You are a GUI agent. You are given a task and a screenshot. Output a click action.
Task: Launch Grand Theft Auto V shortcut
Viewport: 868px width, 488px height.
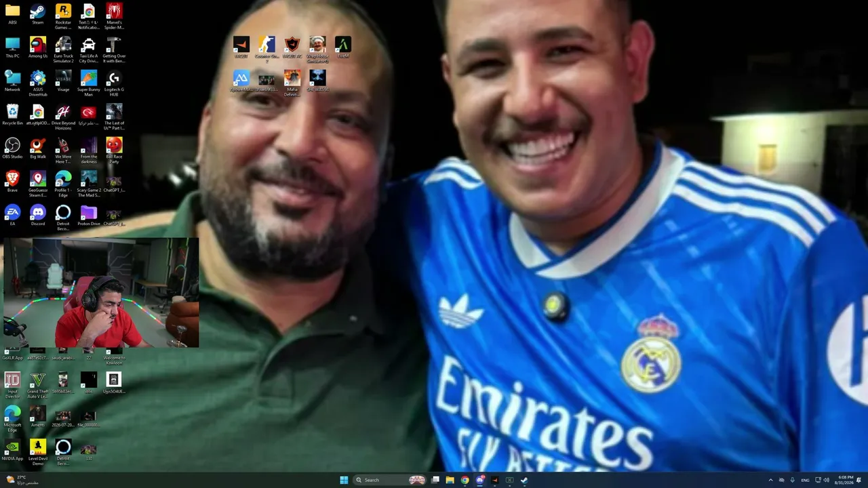click(x=38, y=384)
